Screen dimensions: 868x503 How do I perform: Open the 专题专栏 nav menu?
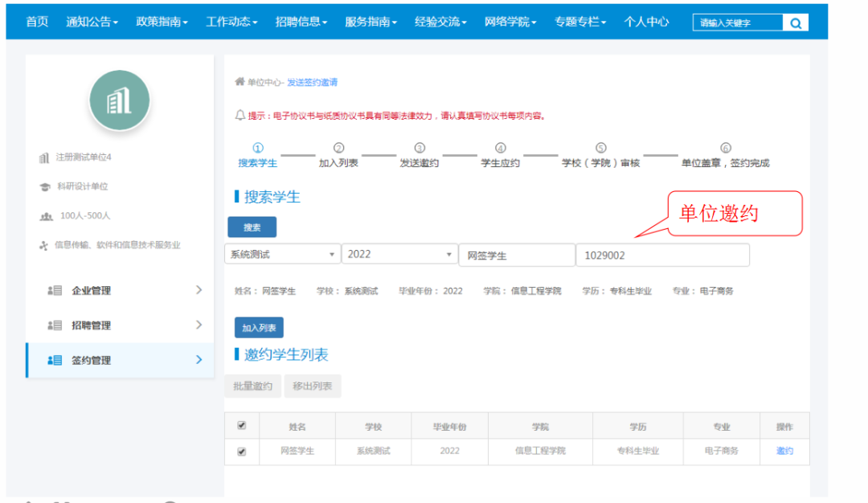pyautogui.click(x=580, y=22)
